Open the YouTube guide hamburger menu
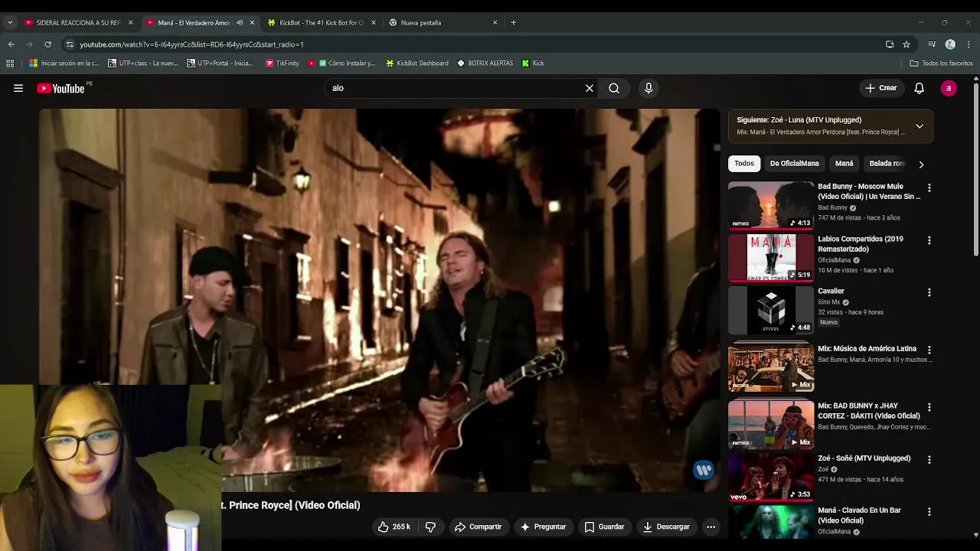 point(18,88)
